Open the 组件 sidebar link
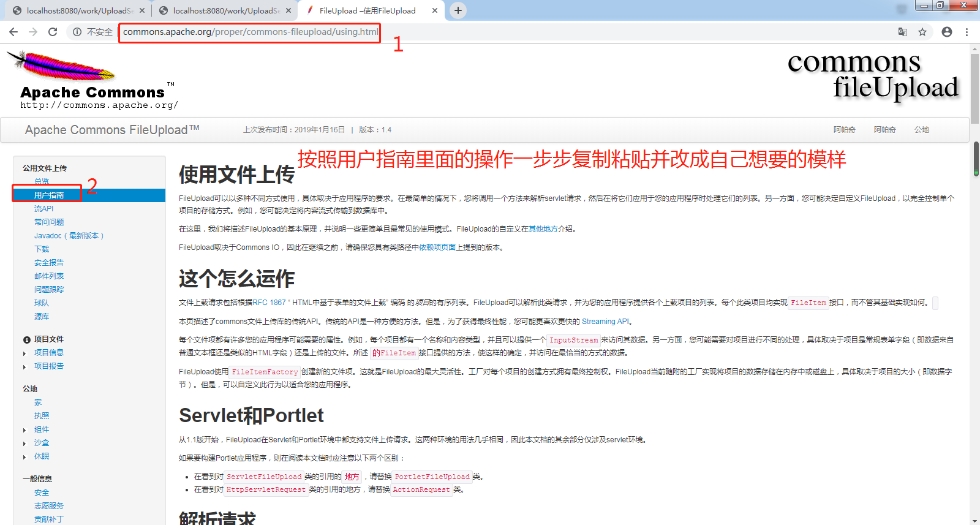The height and width of the screenshot is (525, 980). 42,429
